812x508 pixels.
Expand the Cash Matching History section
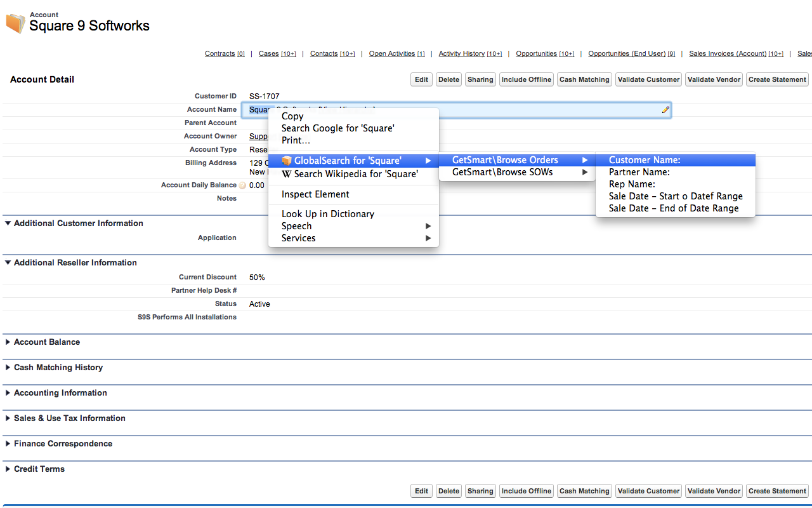[x=8, y=368]
